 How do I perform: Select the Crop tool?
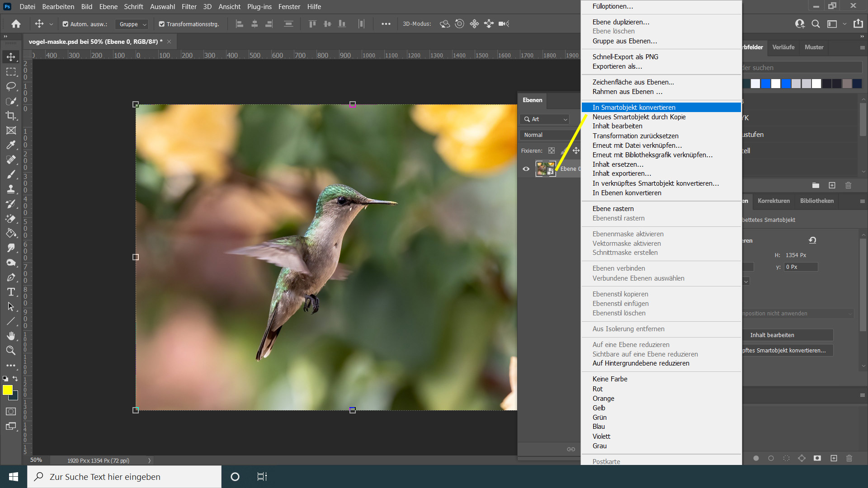(x=11, y=116)
